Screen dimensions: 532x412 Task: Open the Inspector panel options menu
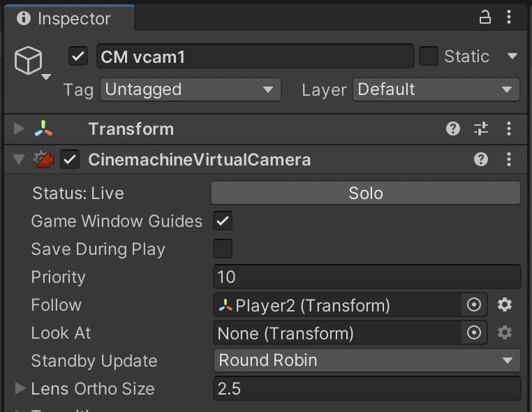[x=511, y=17]
